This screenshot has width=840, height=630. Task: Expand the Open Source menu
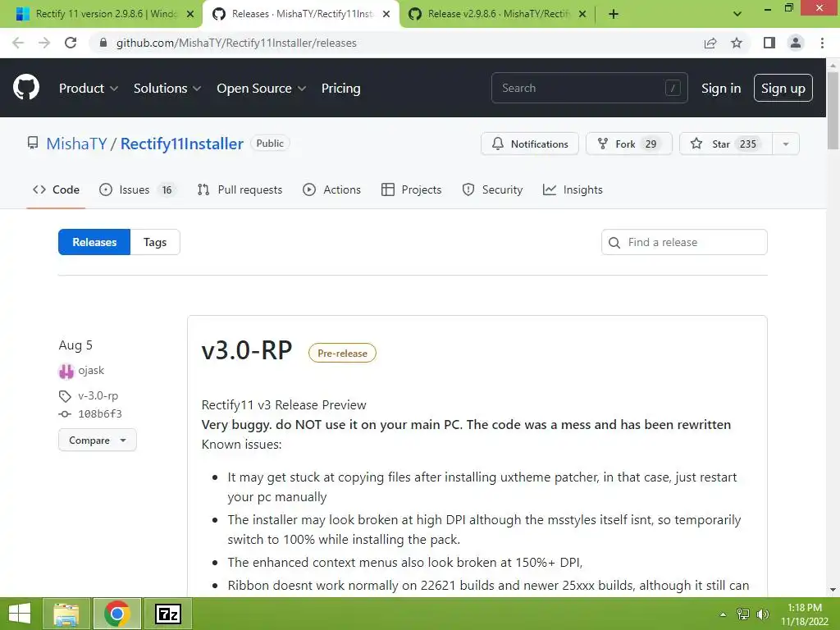[262, 89]
